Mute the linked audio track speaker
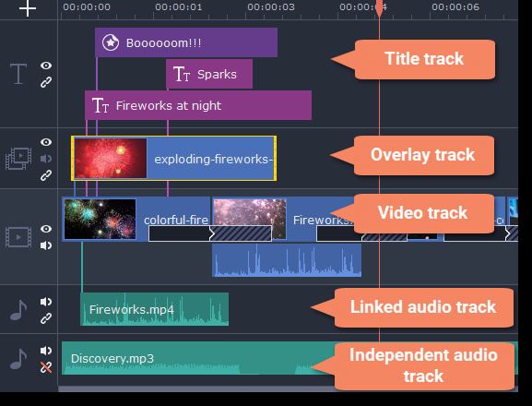Viewport: 532px width, 406px height. coord(46,302)
